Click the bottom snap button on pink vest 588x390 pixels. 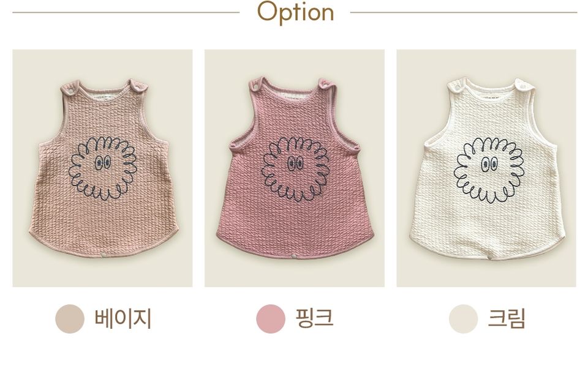(293, 257)
